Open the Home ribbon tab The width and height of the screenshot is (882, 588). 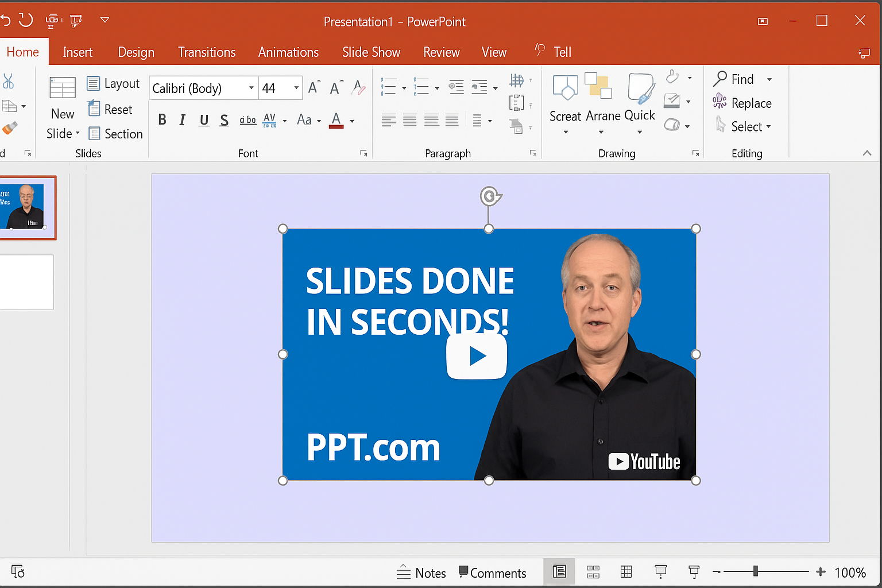23,52
